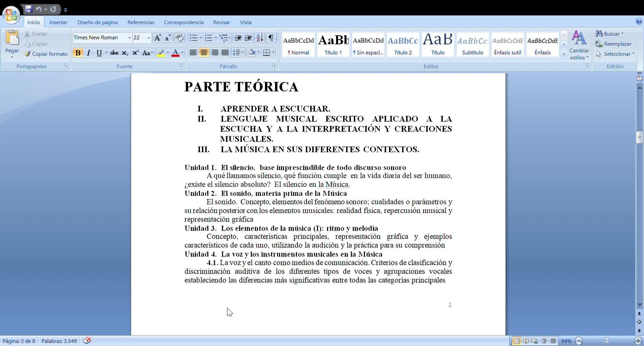This screenshot has width=644, height=346.
Task: Switch to Insertar tab
Action: (58, 22)
